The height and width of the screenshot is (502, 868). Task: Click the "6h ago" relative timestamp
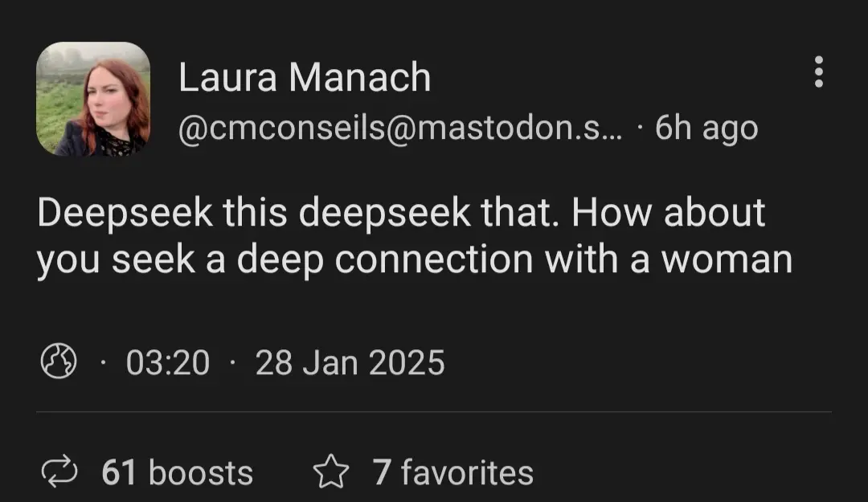click(x=706, y=128)
